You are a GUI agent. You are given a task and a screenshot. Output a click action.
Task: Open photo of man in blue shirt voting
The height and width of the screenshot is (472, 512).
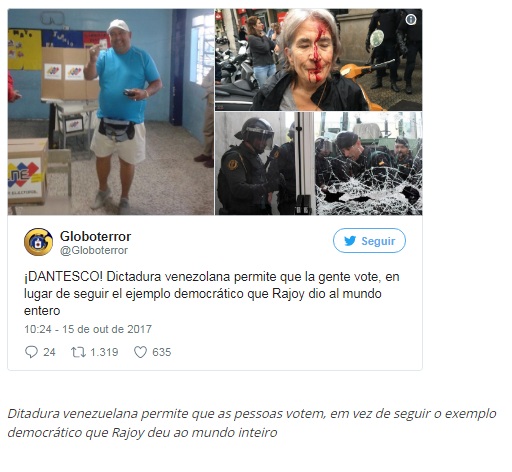111,112
